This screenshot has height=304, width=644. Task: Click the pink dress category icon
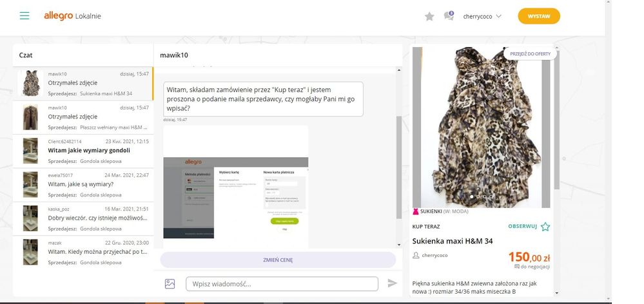[416, 212]
